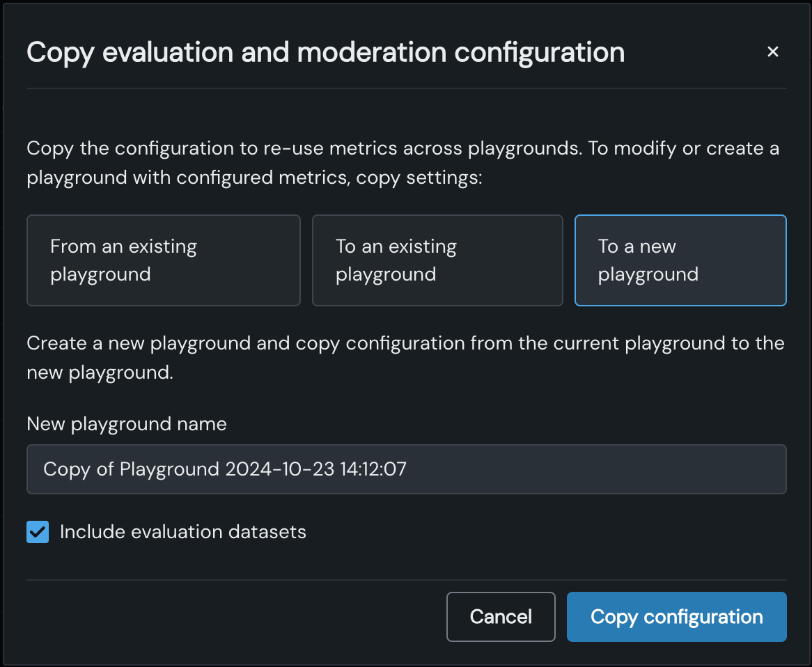812x667 pixels.
Task: Place cursor on "14:12:07" in name field
Action: click(x=373, y=469)
